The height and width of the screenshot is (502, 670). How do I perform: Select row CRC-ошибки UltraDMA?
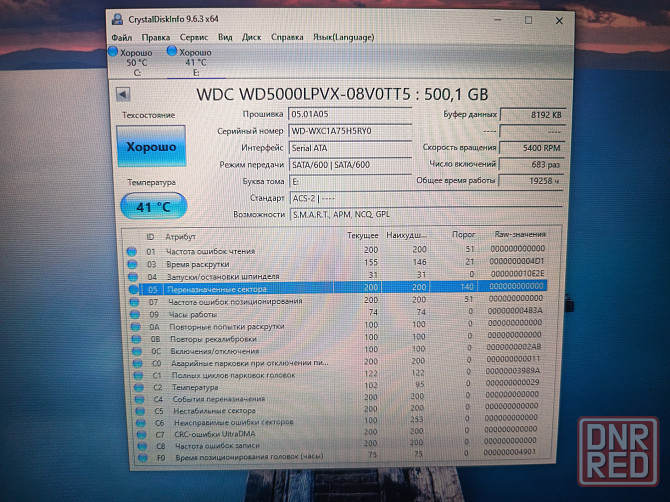(x=338, y=432)
